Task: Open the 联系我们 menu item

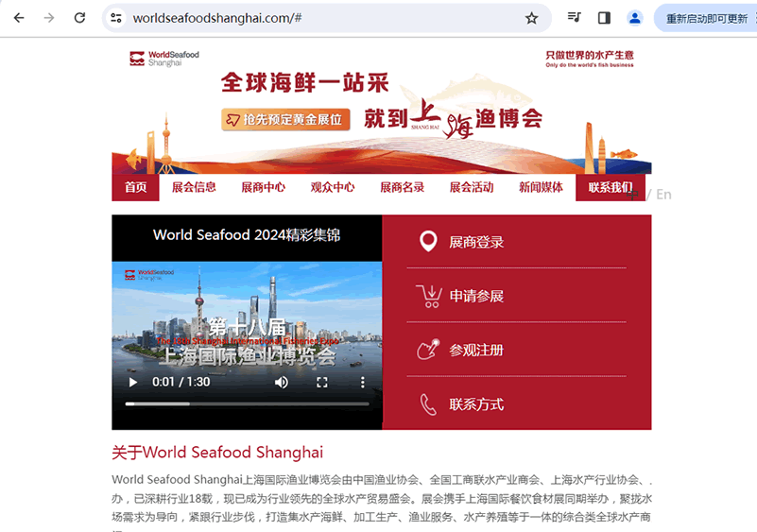Action: [611, 187]
